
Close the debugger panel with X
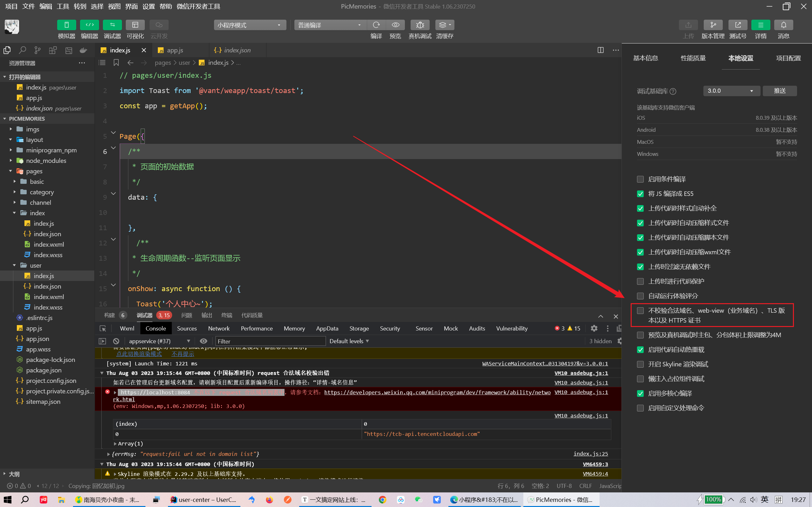click(x=616, y=316)
